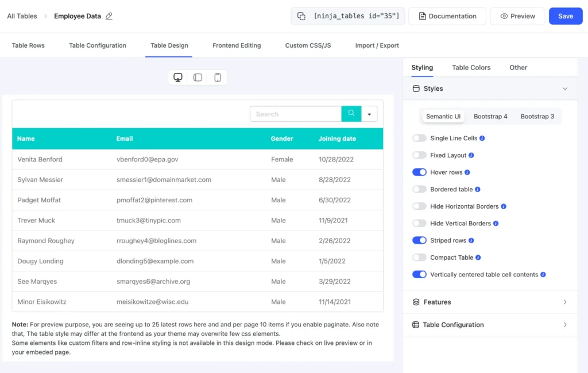Click info icon next to Fixed Layout

tap(471, 155)
